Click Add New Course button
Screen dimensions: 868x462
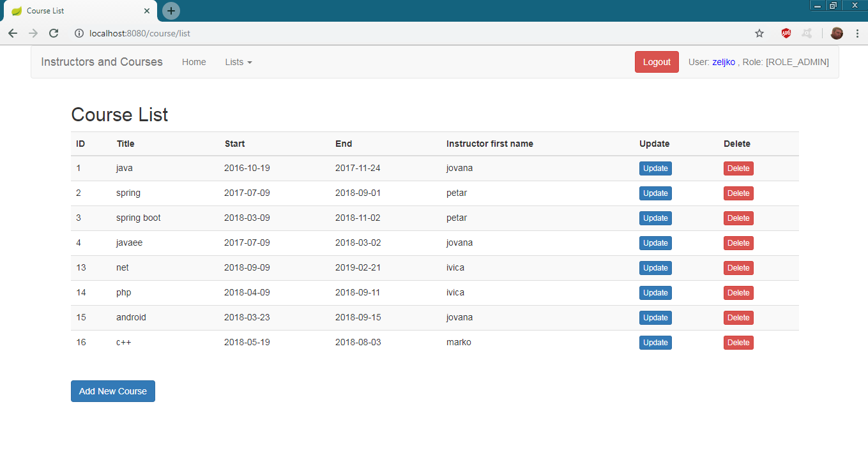[113, 391]
